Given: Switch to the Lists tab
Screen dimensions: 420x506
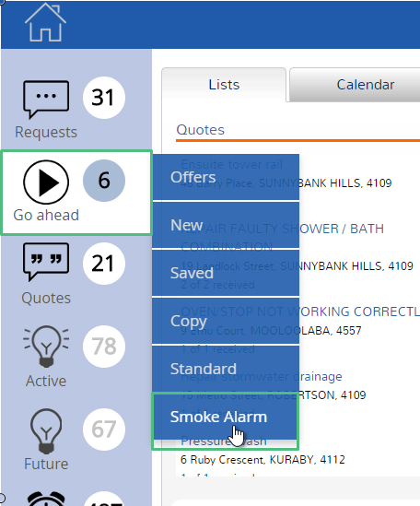Looking at the screenshot, I should tap(224, 85).
